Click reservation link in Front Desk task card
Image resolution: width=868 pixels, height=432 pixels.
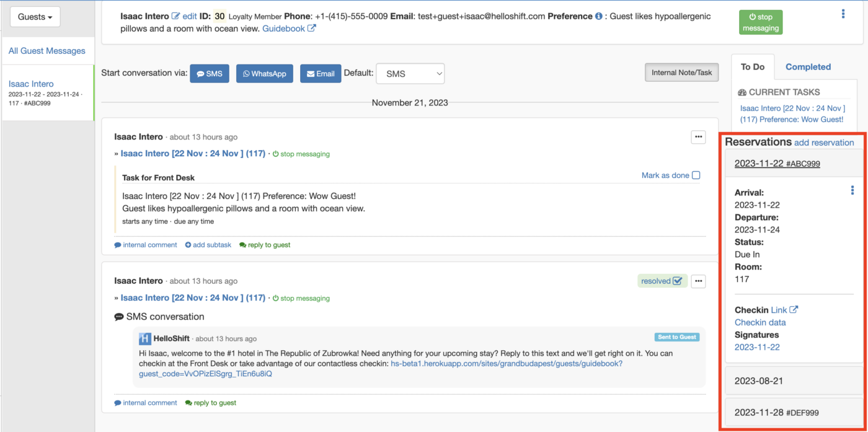click(x=193, y=154)
